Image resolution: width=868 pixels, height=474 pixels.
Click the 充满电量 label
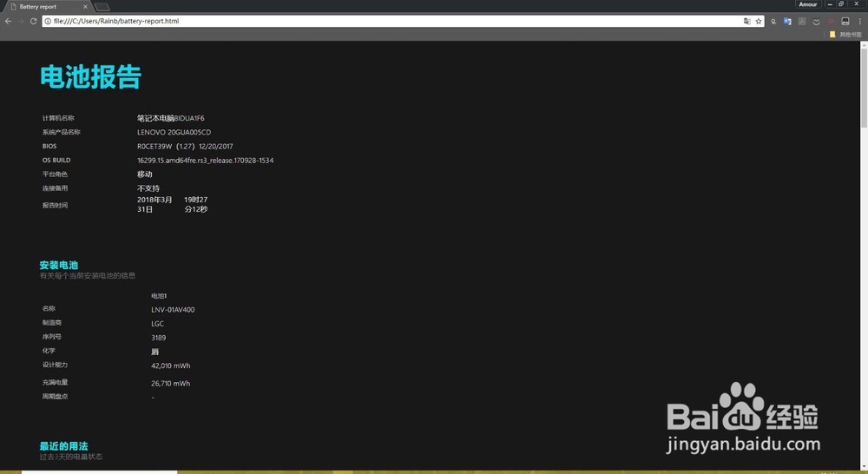pos(55,382)
